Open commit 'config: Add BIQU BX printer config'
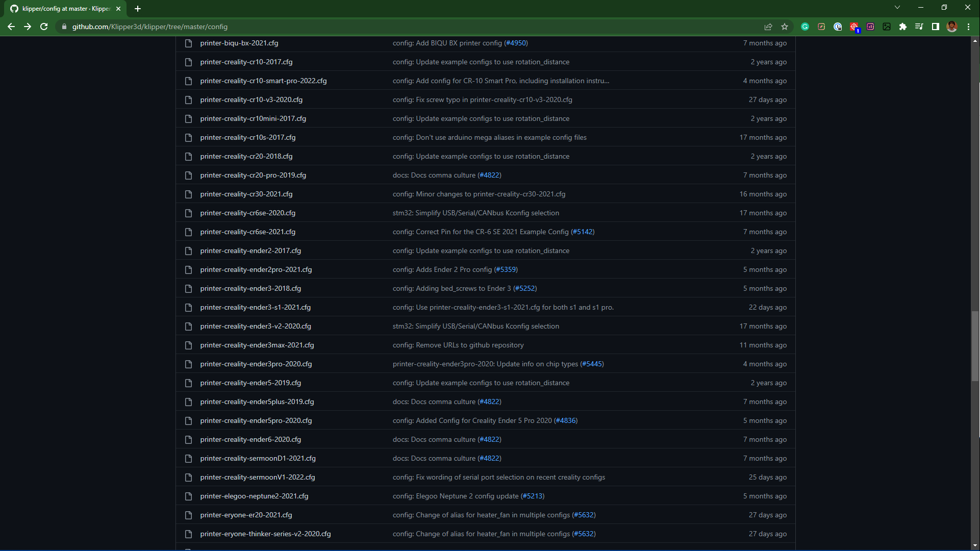Screen dimensions: 980x551 [447, 43]
